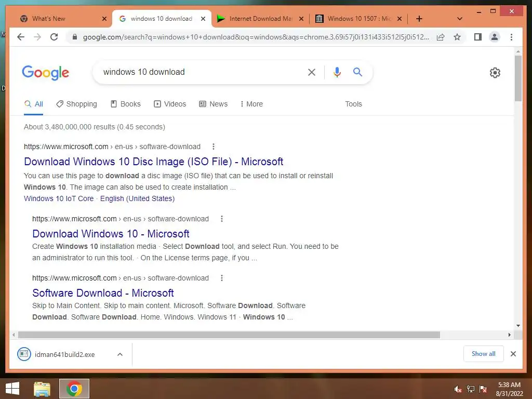
Task: Click the scroll right arrow
Action: pos(509,335)
